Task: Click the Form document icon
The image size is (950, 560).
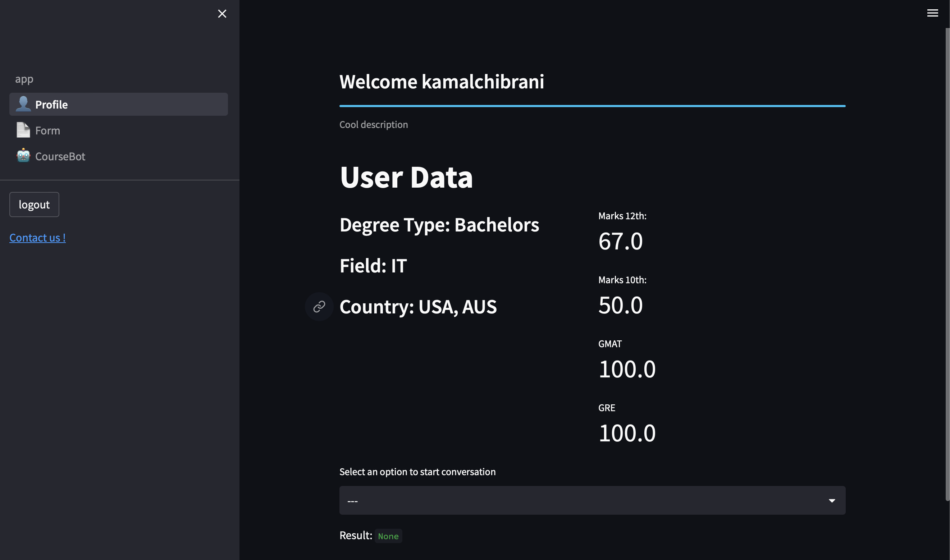Action: click(x=23, y=130)
